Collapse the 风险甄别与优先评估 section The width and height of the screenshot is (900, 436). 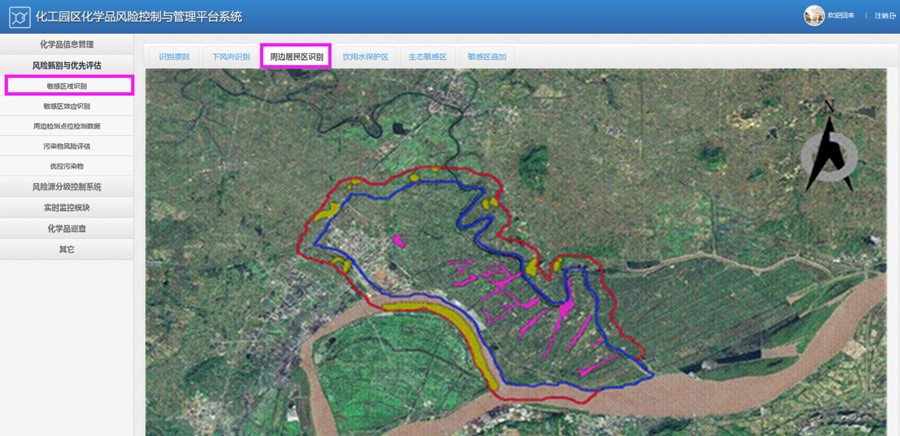pos(67,65)
